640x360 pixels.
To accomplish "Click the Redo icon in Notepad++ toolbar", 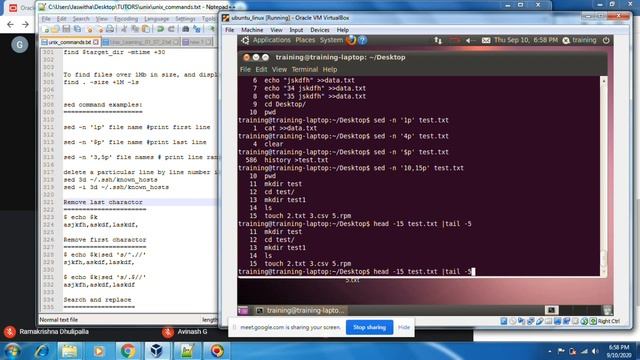I will pos(171,29).
